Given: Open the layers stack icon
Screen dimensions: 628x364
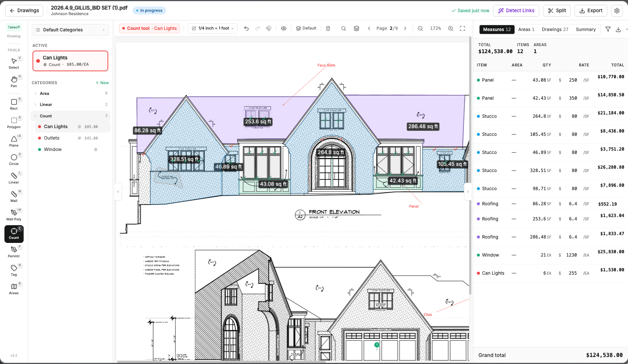Looking at the screenshot, I should coord(356,28).
